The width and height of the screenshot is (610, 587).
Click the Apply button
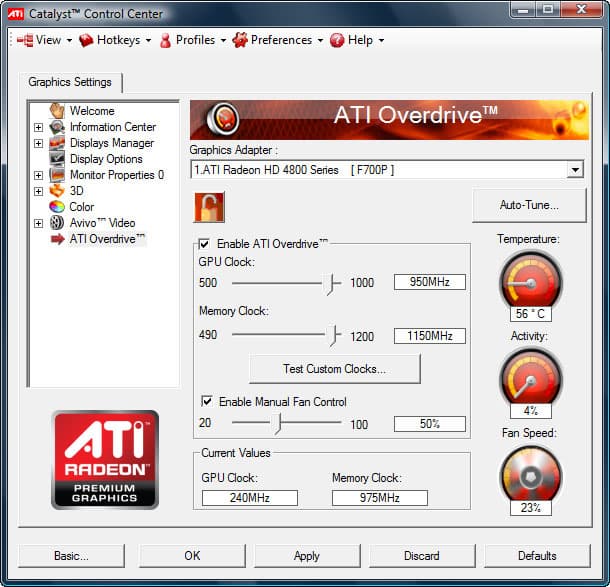click(307, 555)
